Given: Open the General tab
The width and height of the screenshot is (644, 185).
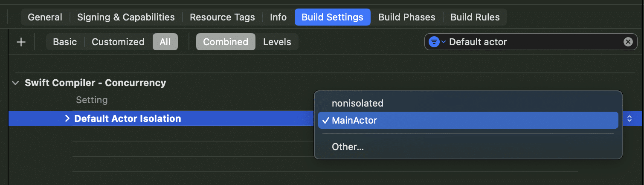Looking at the screenshot, I should [45, 17].
